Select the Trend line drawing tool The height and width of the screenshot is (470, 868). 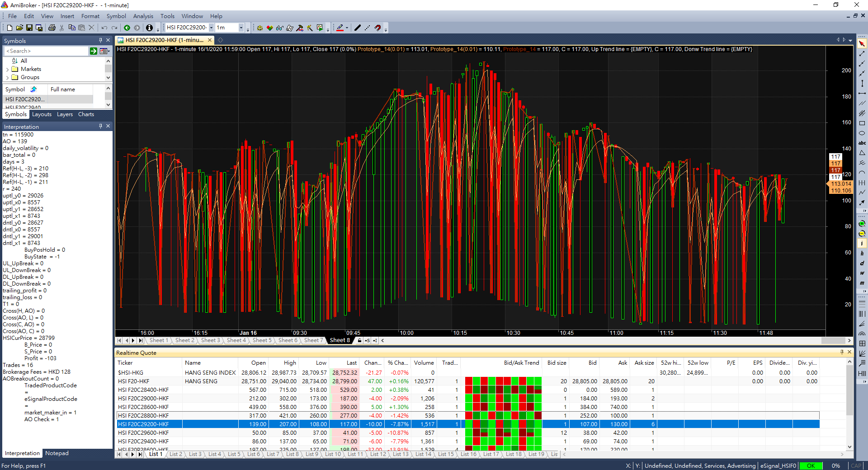(862, 54)
